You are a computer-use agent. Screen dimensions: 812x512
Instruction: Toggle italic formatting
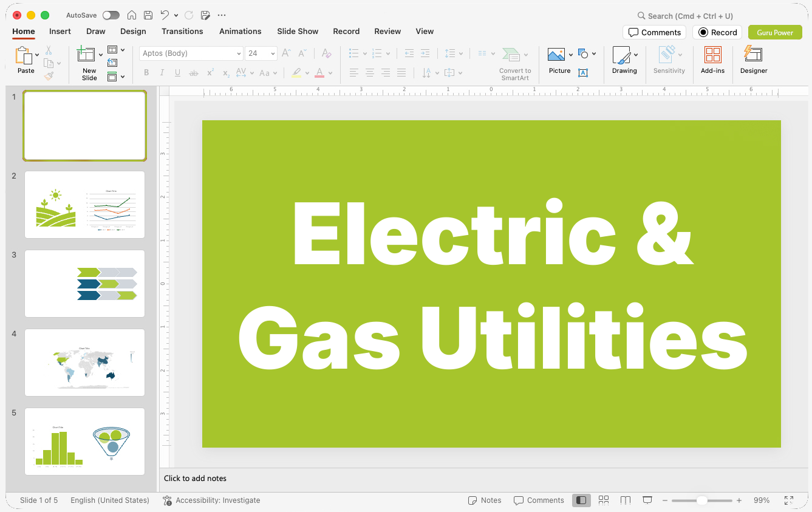pyautogui.click(x=162, y=73)
